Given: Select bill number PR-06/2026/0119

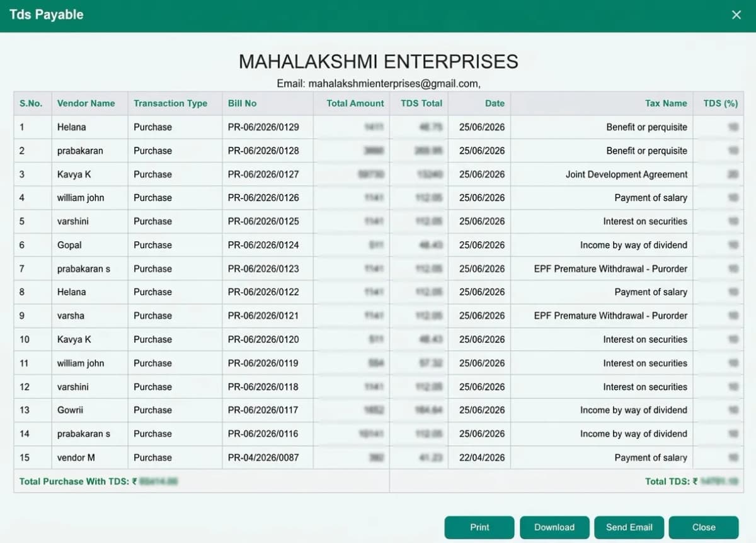Looking at the screenshot, I should click(263, 363).
